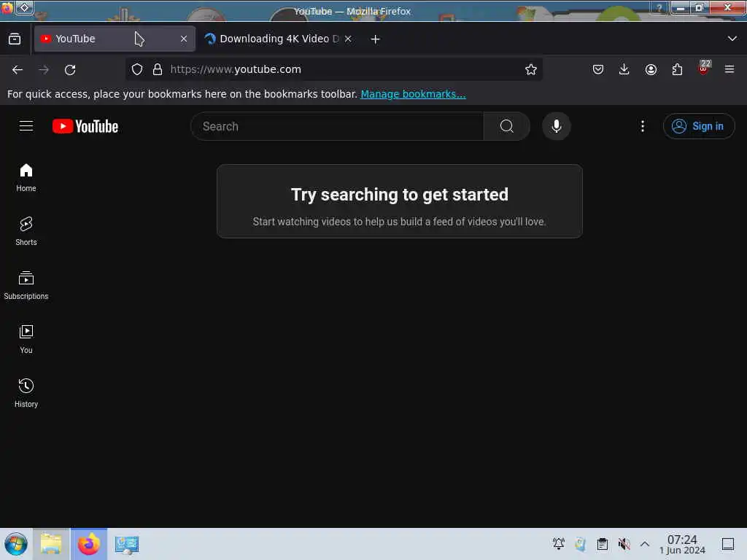Expand the list all tabs chevron
Viewport: 747px width, 560px height.
[x=732, y=39]
